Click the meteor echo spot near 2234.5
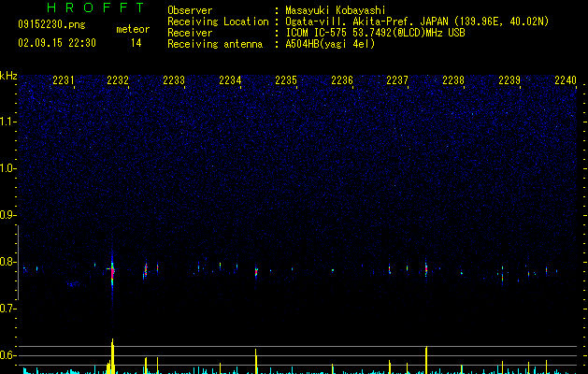This screenshot has height=374, width=588. [x=256, y=271]
